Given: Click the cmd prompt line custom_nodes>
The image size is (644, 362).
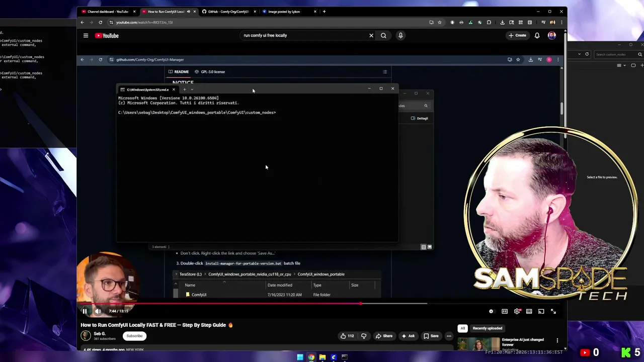Looking at the screenshot, I should click(x=197, y=113).
